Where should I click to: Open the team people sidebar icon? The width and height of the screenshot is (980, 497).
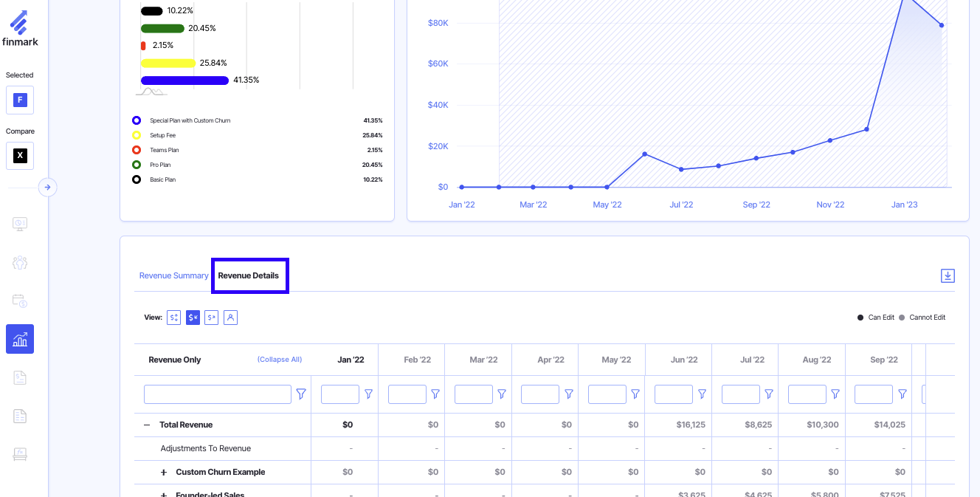20,262
